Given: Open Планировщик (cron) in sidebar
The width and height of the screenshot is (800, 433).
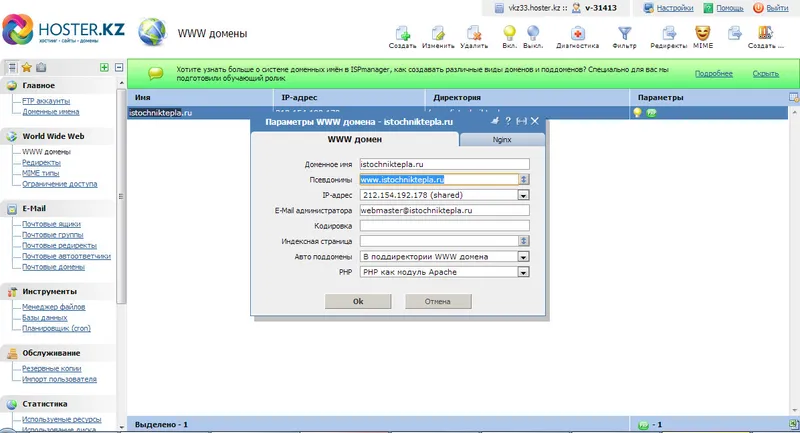Looking at the screenshot, I should (56, 328).
